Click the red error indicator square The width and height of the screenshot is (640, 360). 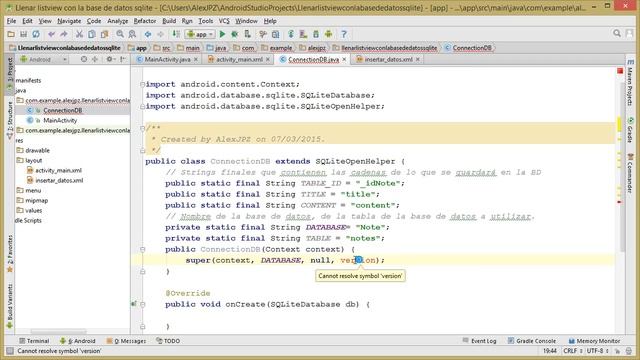620,71
